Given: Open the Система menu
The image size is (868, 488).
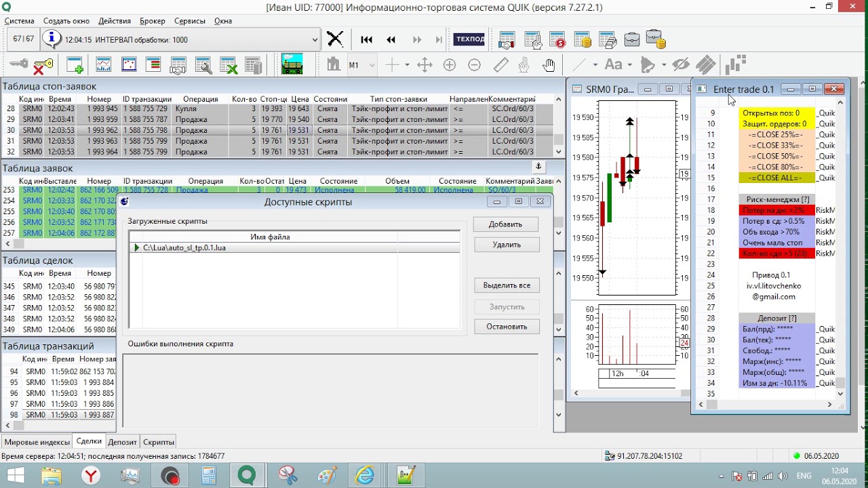Looking at the screenshot, I should click(x=20, y=21).
